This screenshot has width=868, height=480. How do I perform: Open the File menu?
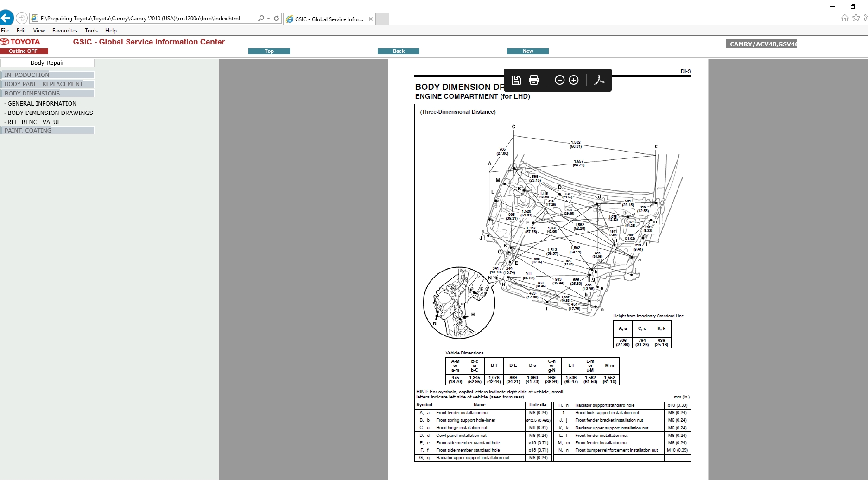(5, 31)
